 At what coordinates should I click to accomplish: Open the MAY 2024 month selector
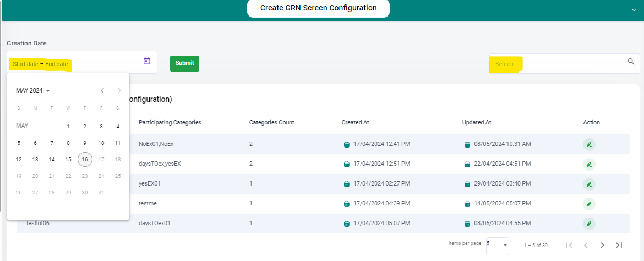pyautogui.click(x=33, y=90)
